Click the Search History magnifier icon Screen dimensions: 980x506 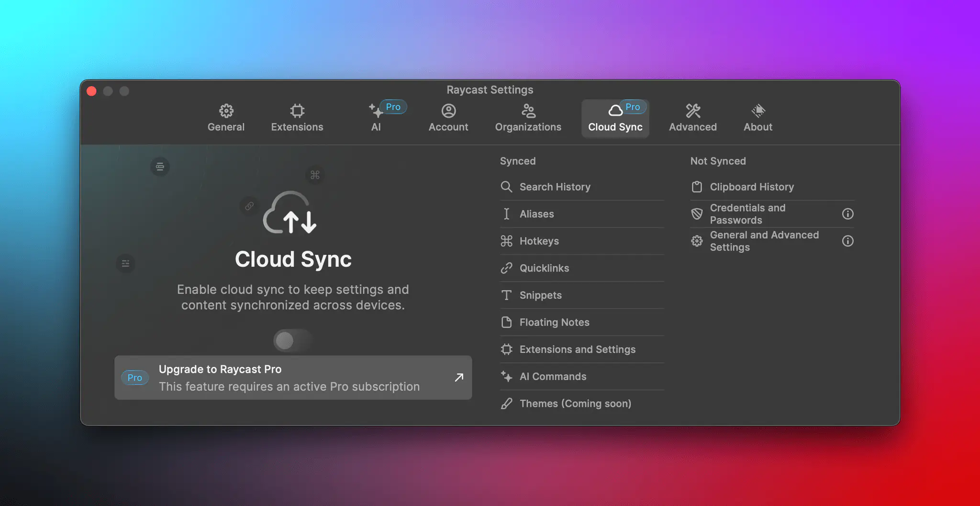[x=506, y=187]
